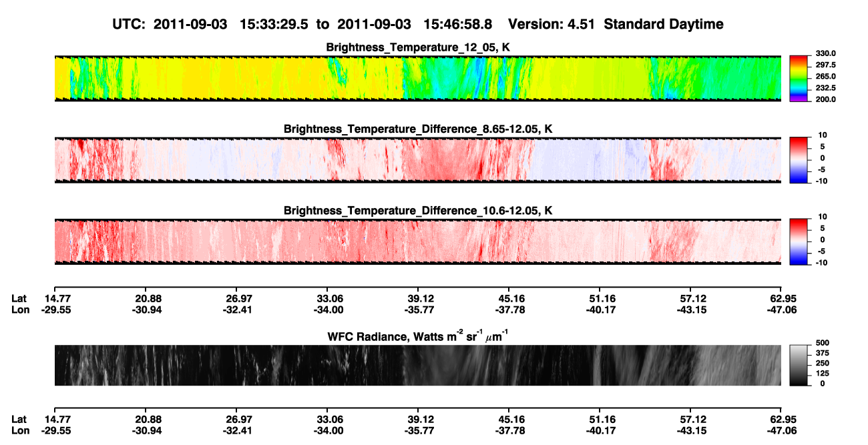Click the '500' WFC colorbar label
The width and height of the screenshot is (868, 445).
823,342
